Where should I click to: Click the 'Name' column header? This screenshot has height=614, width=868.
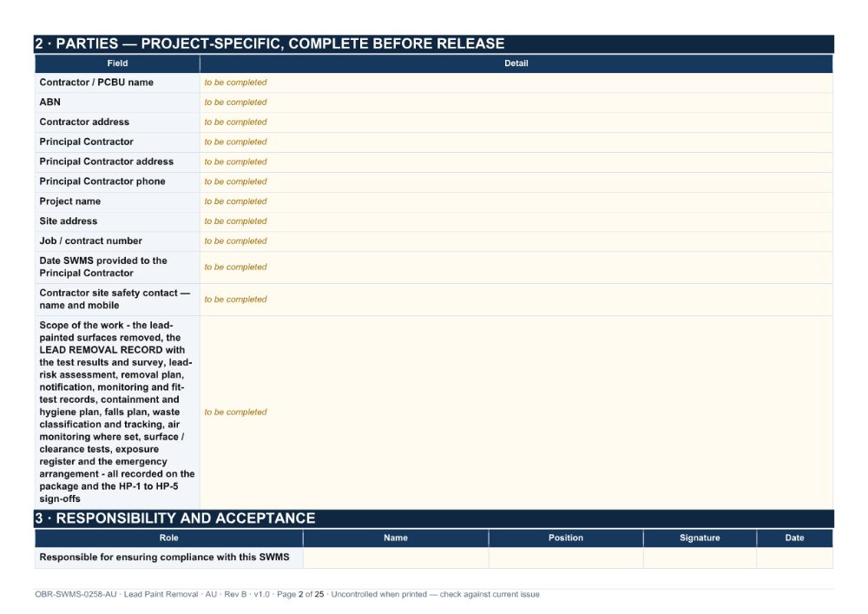point(396,538)
